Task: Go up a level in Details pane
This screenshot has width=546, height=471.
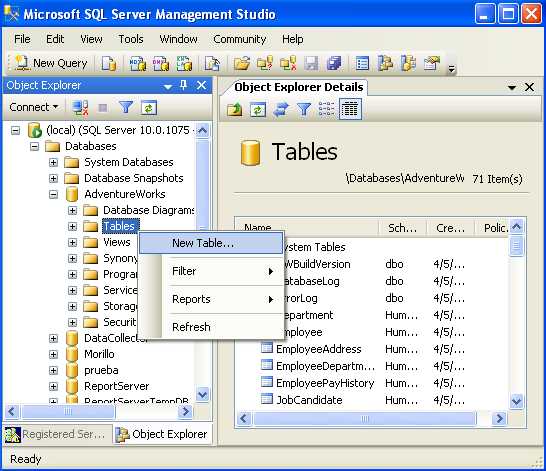Action: point(234,109)
